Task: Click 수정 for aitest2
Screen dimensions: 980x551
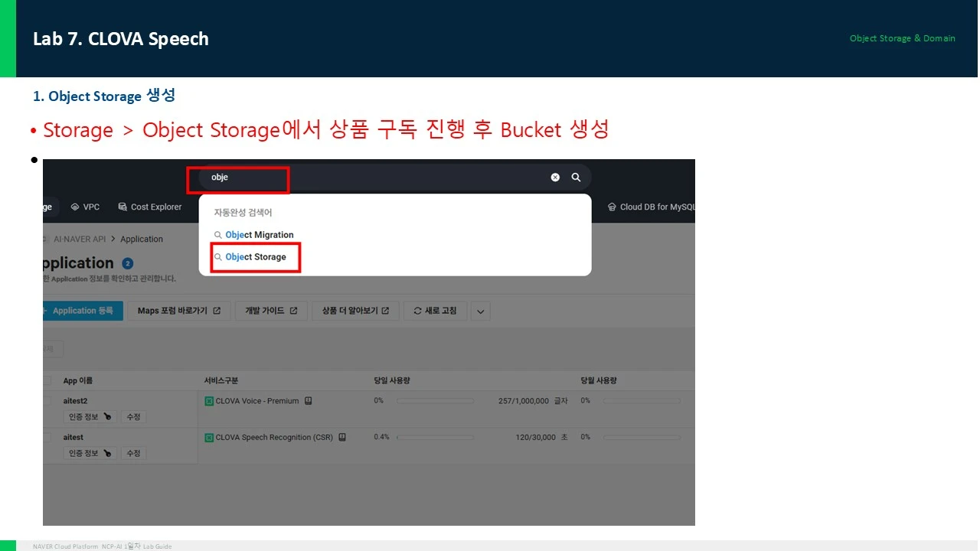Action: [133, 417]
